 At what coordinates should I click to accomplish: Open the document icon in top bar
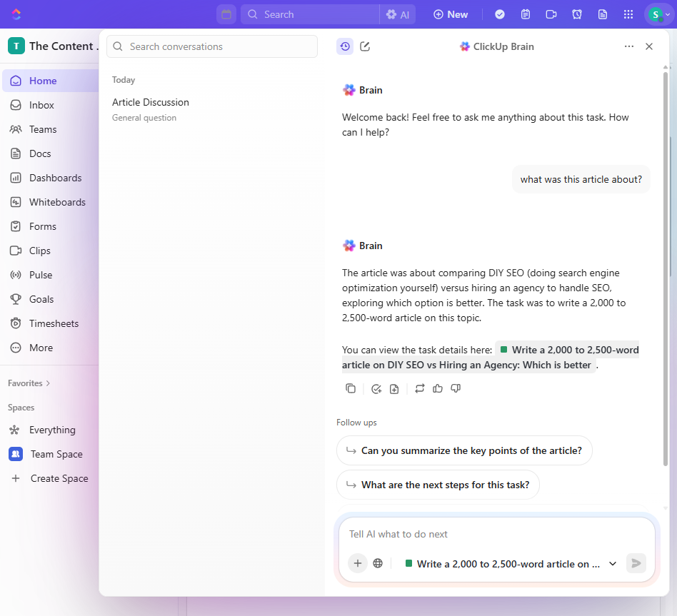pos(603,14)
